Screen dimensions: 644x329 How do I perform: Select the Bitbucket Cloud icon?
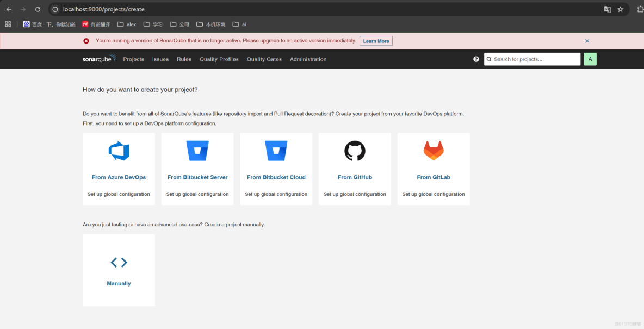[x=276, y=150]
